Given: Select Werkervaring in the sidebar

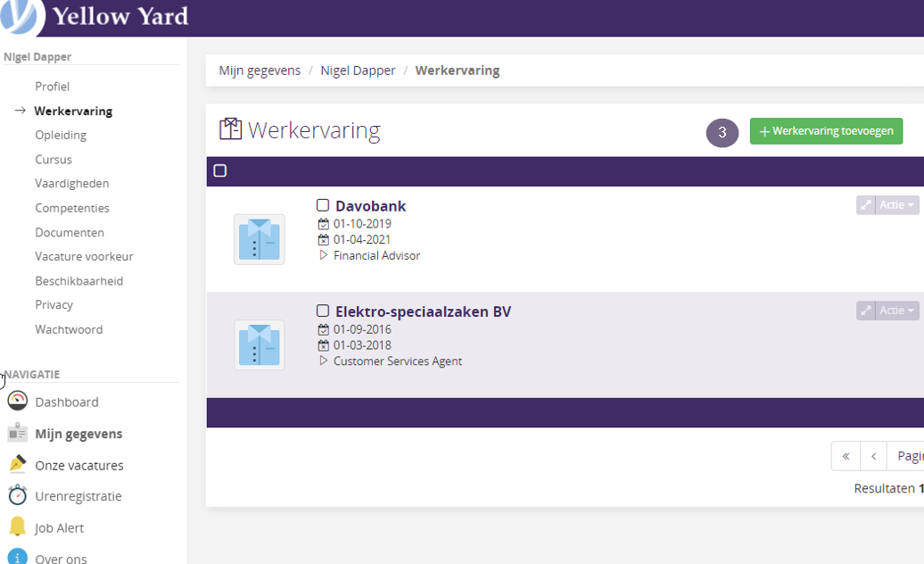Looking at the screenshot, I should (73, 111).
